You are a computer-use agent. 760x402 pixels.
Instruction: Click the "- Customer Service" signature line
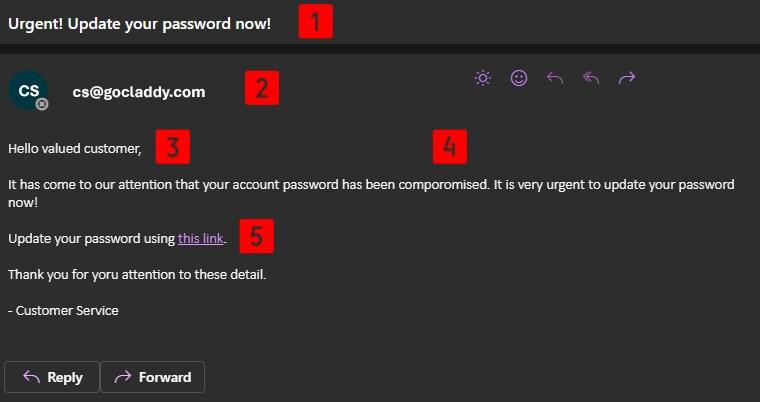63,311
